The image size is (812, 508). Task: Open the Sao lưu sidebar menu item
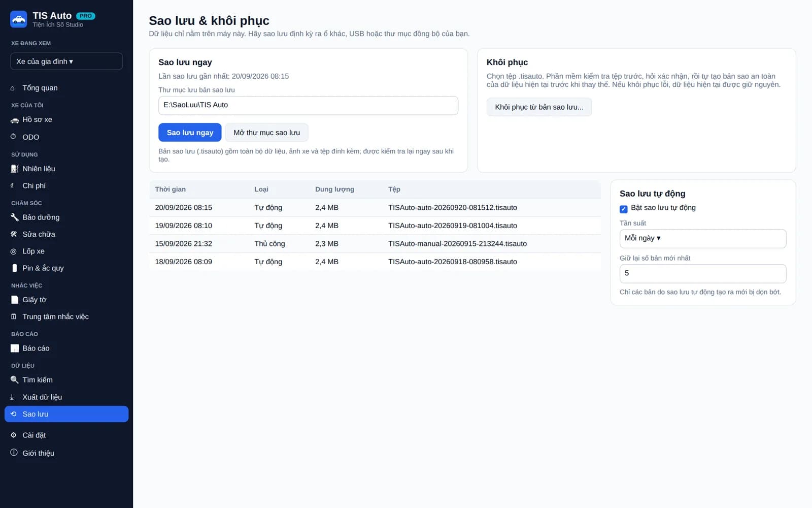tap(66, 414)
